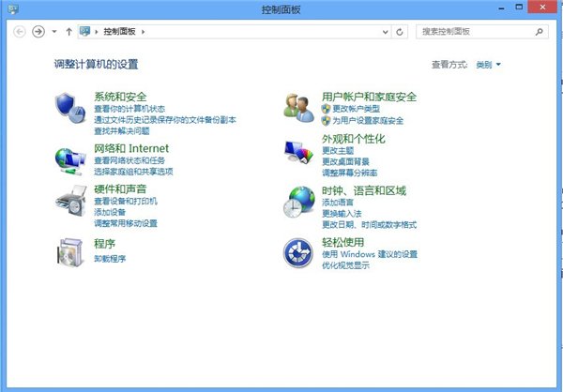The image size is (563, 392).
Task: Expand the address bar history dropdown
Action: pyautogui.click(x=386, y=32)
